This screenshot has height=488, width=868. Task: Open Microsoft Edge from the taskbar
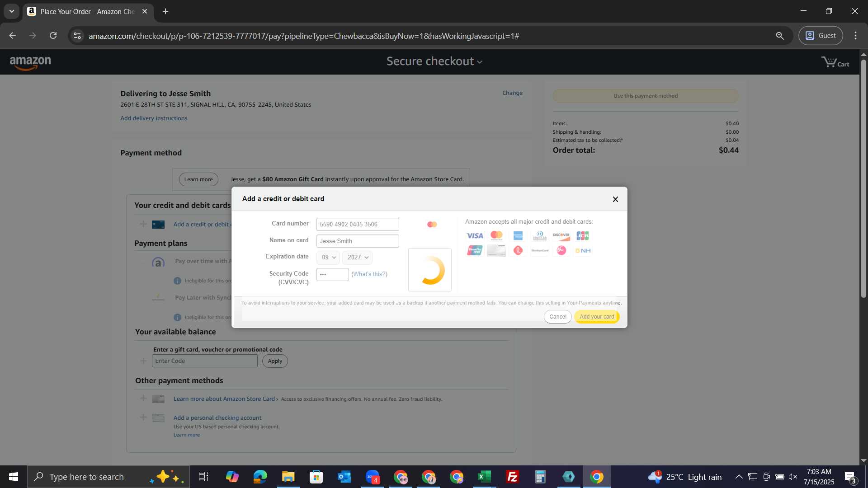(260, 477)
